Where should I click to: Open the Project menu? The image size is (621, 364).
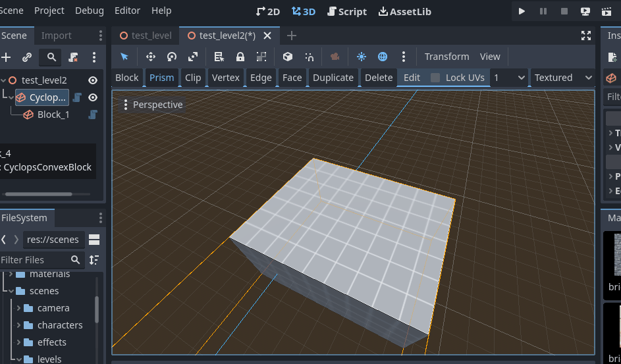(49, 11)
